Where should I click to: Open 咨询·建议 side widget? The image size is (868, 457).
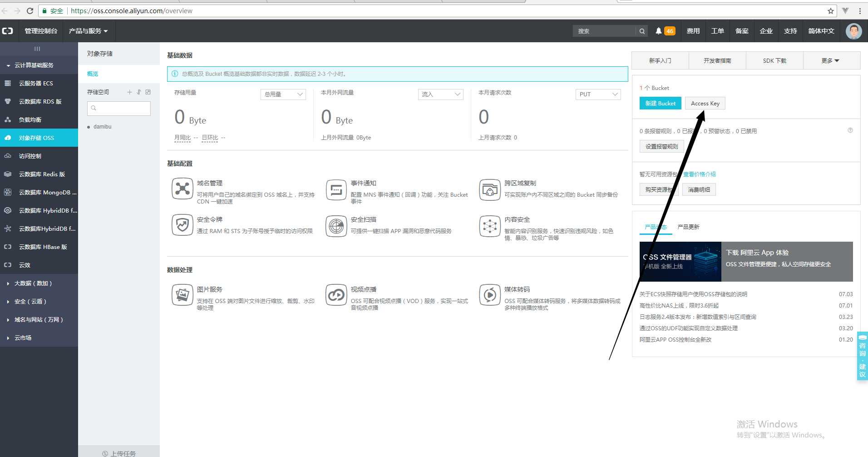(x=862, y=356)
